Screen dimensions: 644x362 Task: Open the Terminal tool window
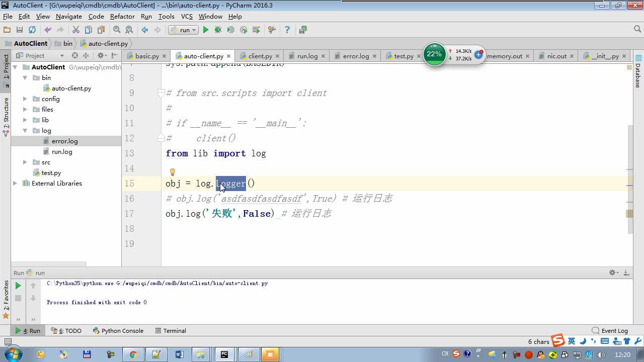click(x=171, y=331)
